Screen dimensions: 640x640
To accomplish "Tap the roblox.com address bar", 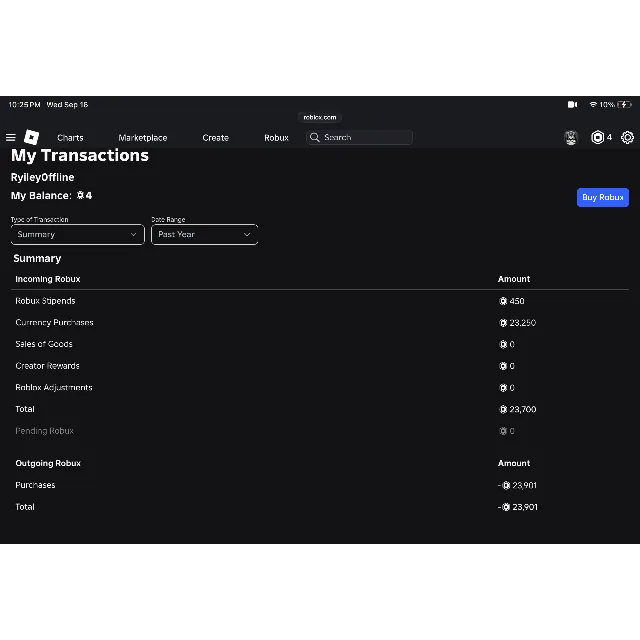I will 320,118.
